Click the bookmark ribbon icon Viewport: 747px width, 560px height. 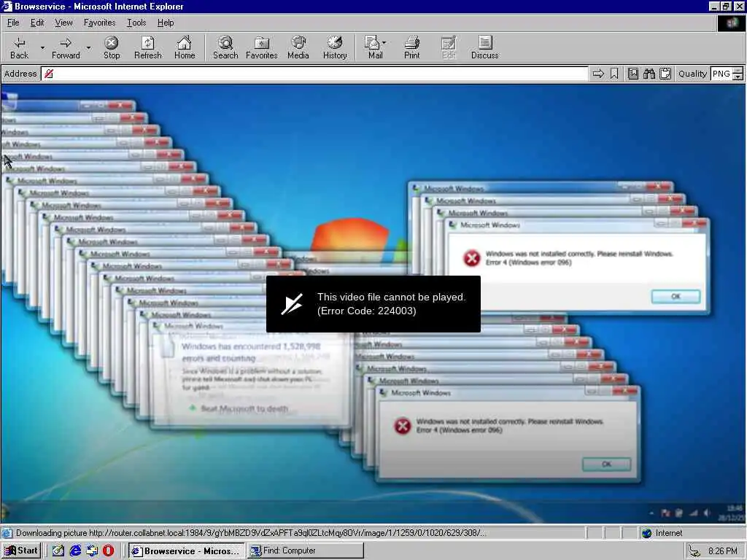tap(614, 74)
